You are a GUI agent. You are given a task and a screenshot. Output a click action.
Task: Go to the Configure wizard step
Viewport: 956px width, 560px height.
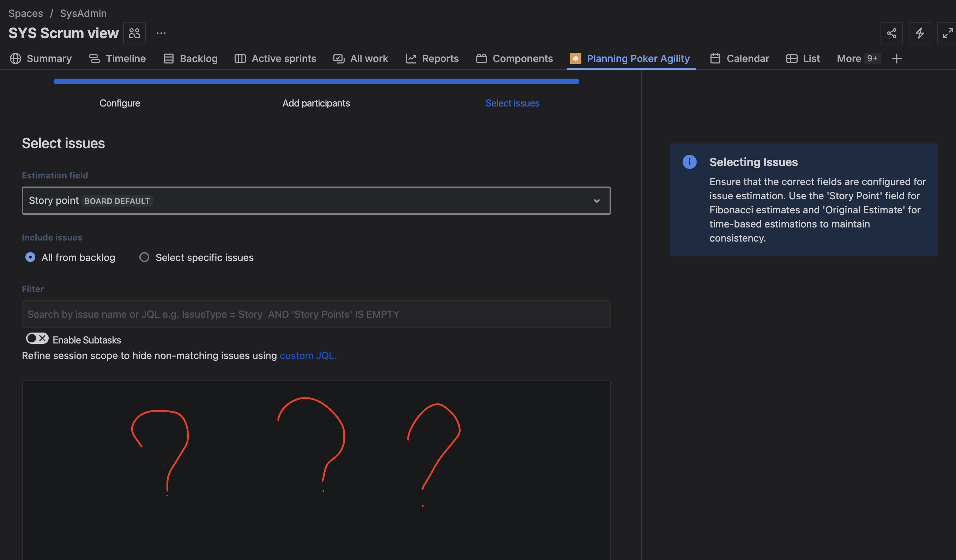(120, 103)
